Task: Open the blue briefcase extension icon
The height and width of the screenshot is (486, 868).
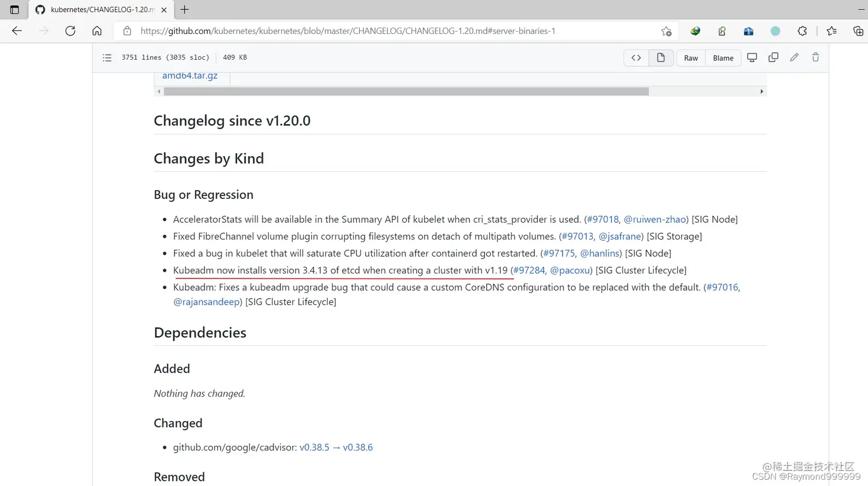Action: coord(749,31)
